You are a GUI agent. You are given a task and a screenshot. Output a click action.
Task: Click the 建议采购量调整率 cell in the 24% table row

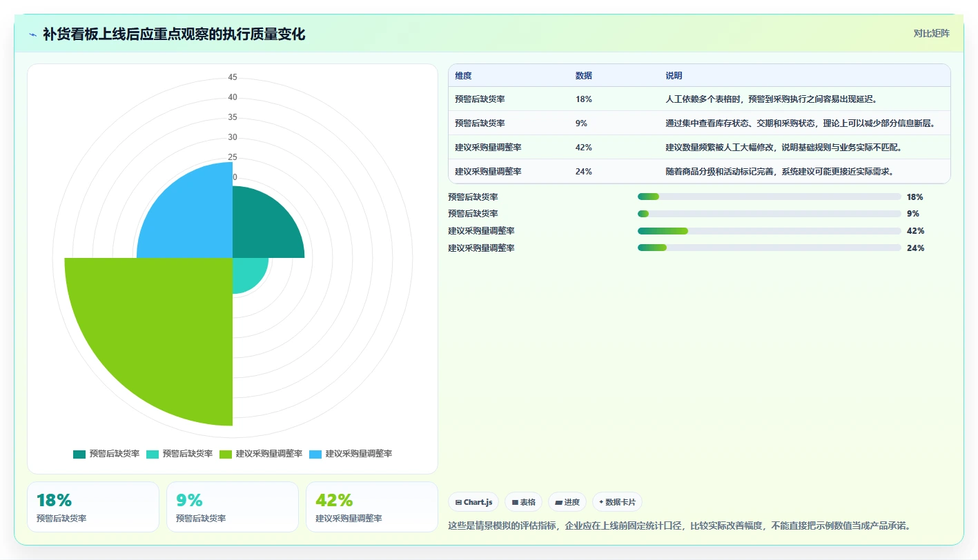(488, 172)
